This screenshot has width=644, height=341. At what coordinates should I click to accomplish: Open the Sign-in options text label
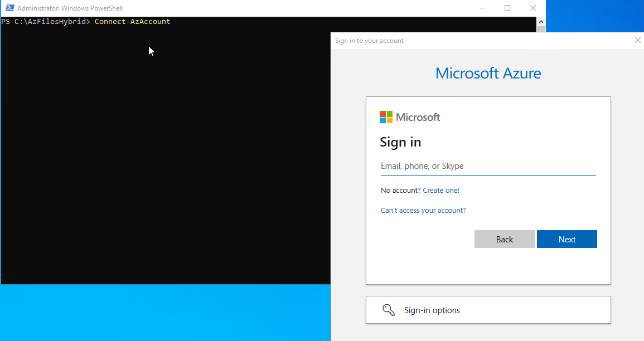(x=432, y=310)
